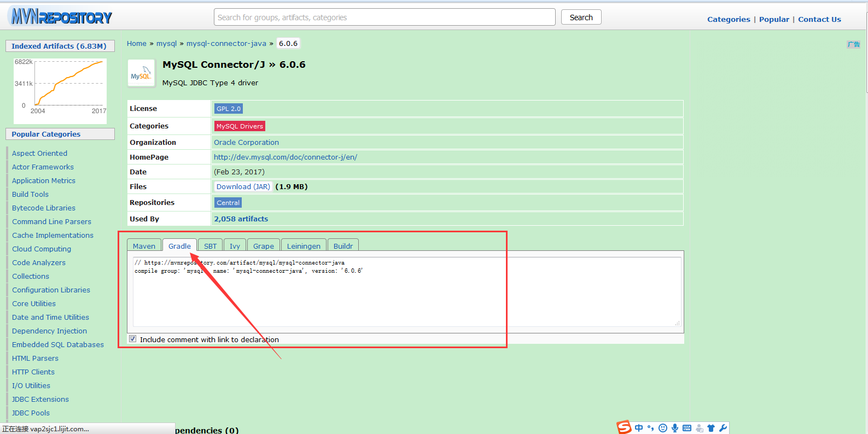This screenshot has height=434, width=868.
Task: Click microphone voice input icon
Action: 675,428
